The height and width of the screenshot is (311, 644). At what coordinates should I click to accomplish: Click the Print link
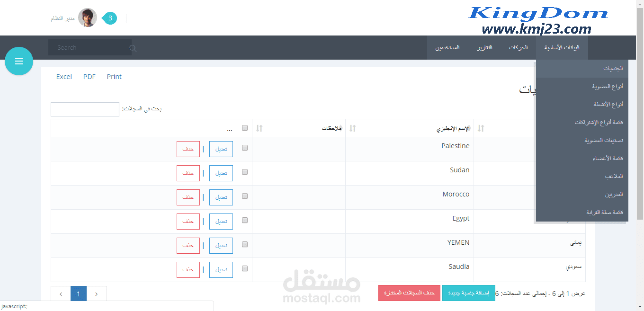tap(114, 77)
